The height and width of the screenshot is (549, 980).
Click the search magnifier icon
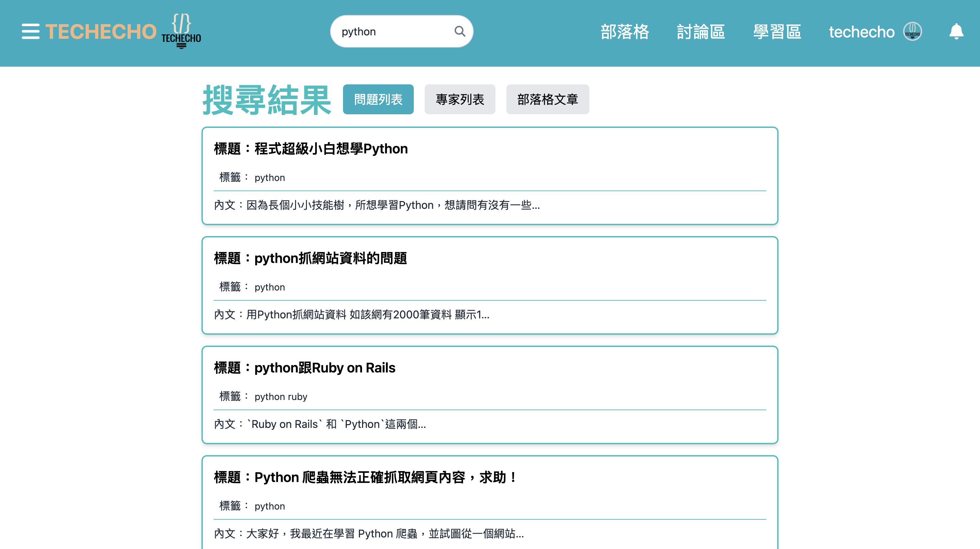460,31
